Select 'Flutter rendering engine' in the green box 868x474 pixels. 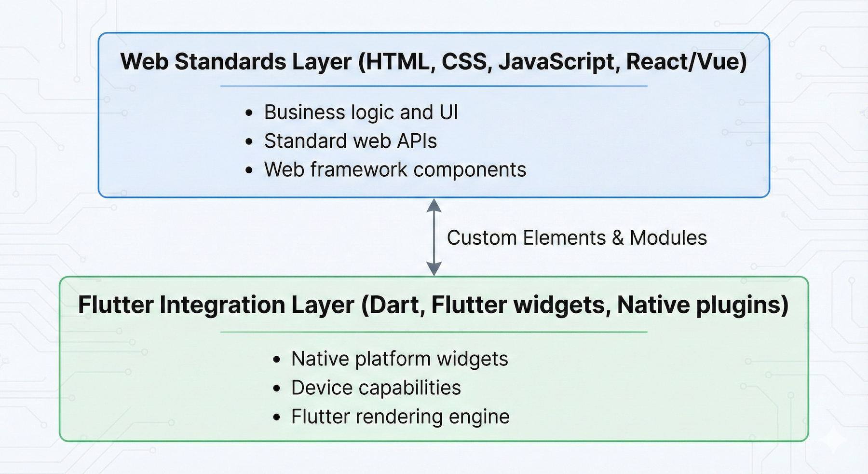click(400, 416)
